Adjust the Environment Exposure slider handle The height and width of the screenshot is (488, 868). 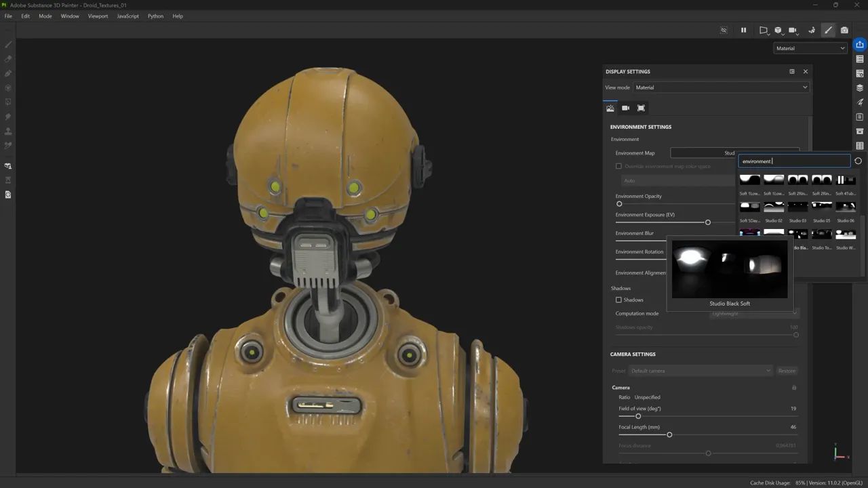(707, 222)
